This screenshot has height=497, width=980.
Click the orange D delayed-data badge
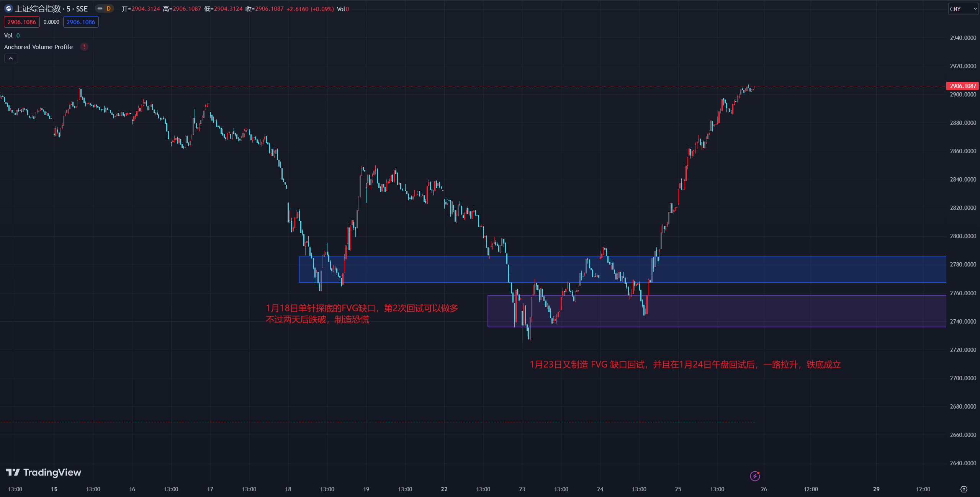(109, 8)
